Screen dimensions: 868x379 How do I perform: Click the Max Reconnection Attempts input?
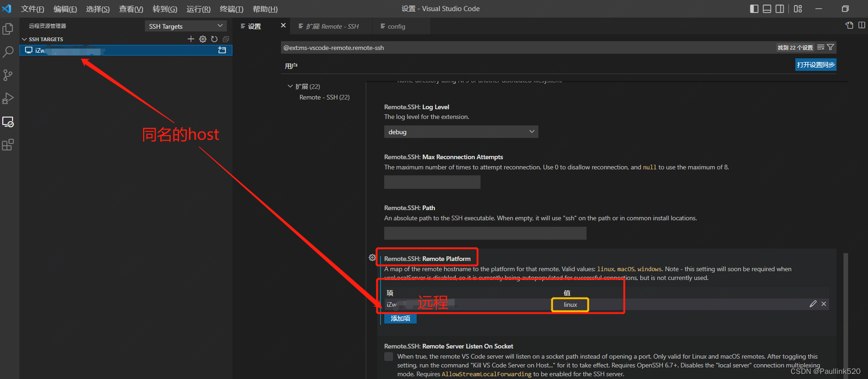click(x=432, y=182)
